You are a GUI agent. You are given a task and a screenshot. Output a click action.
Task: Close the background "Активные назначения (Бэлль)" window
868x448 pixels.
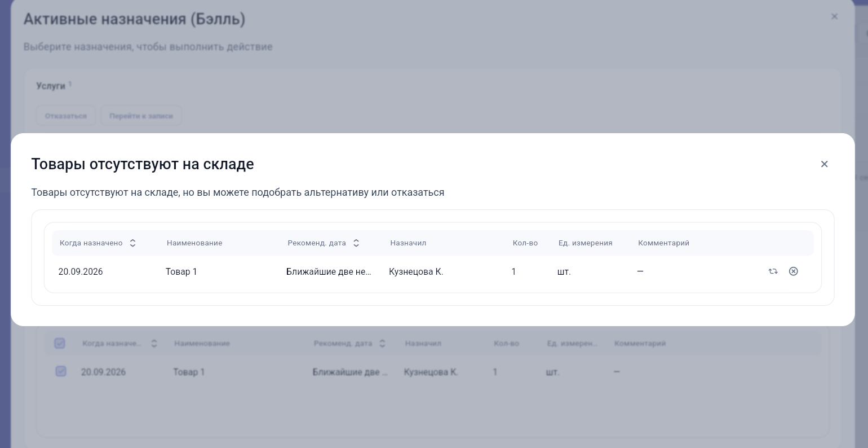click(x=834, y=16)
